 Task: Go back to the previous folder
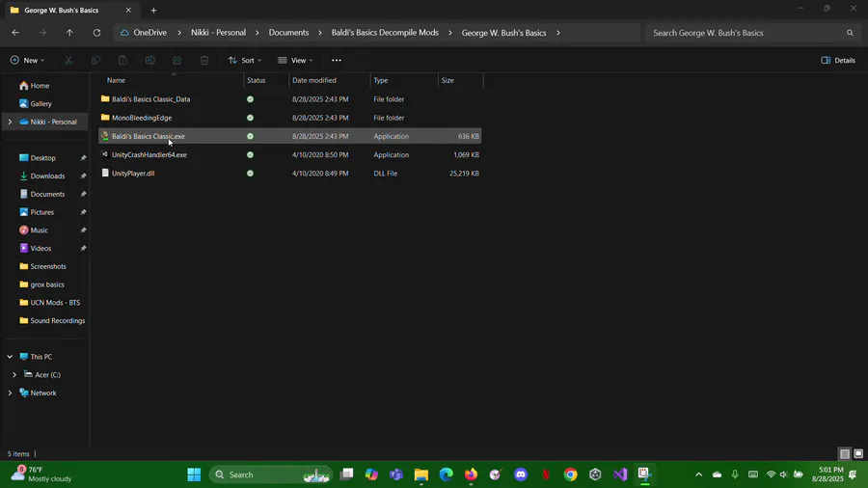[x=15, y=33]
